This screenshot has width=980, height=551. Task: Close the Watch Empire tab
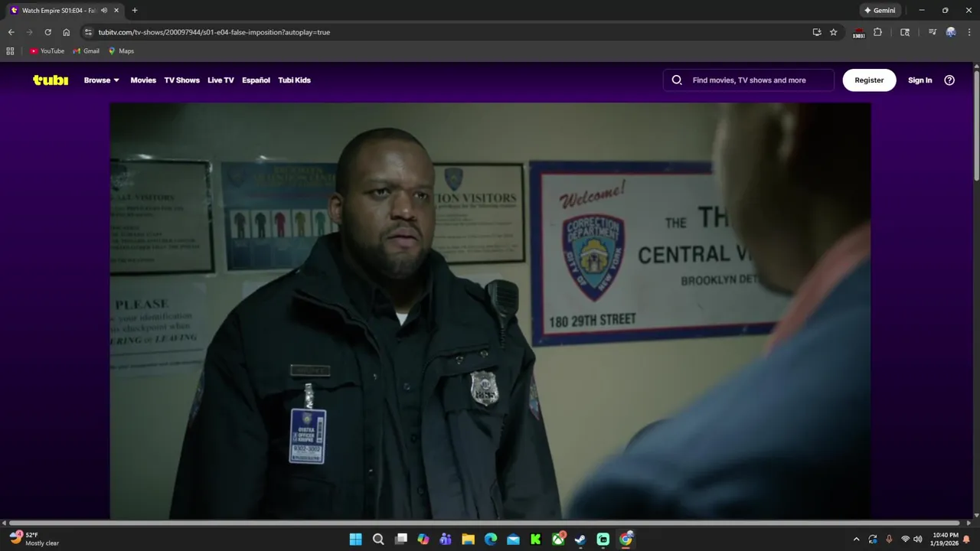click(116, 11)
